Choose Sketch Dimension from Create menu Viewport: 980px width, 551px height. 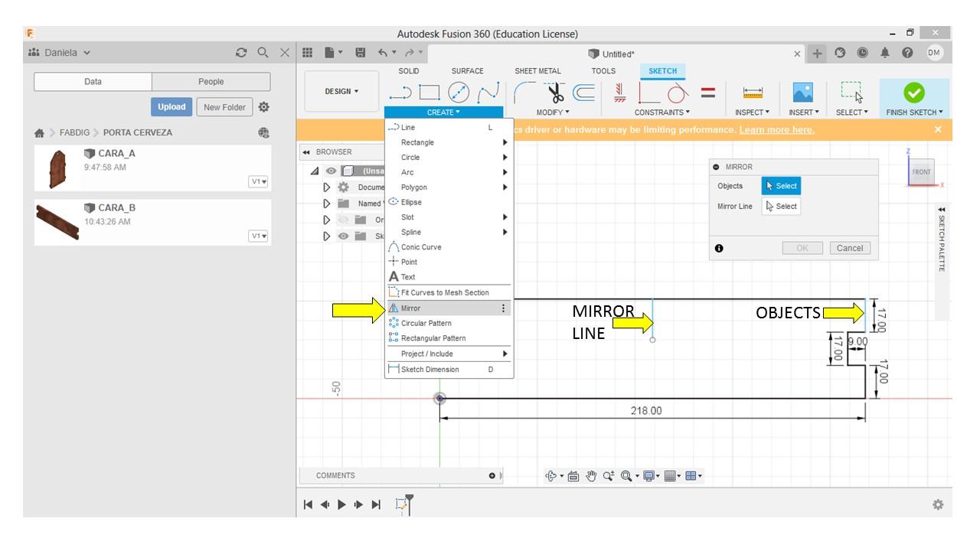[448, 370]
